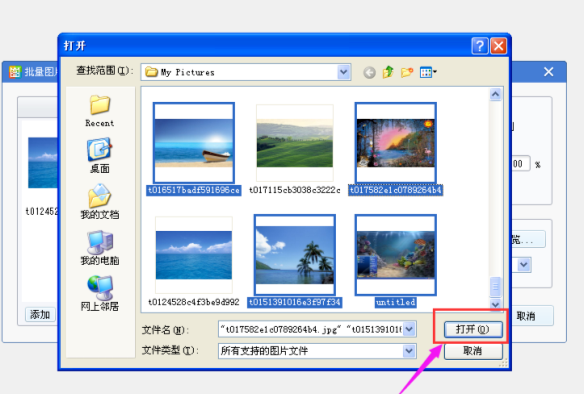
Task: Select the palm tree thumbnail t0151391016e3f97f34
Action: coord(295,255)
